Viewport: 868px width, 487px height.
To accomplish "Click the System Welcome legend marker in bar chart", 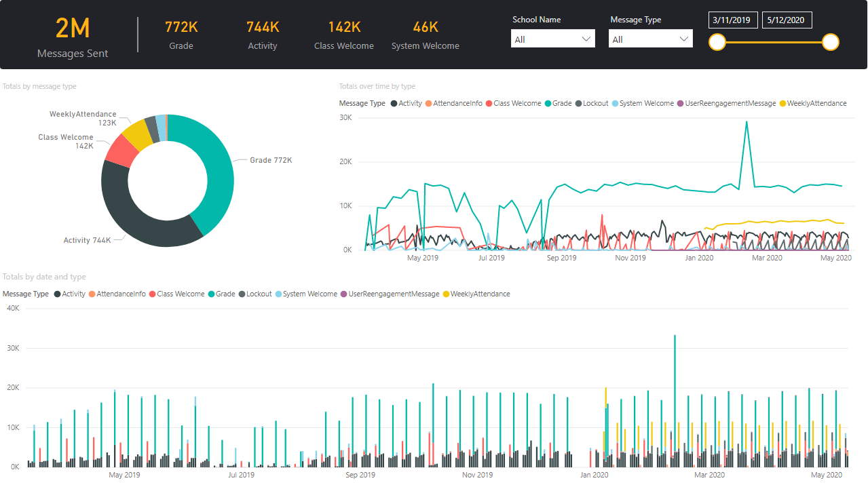I will 277,294.
